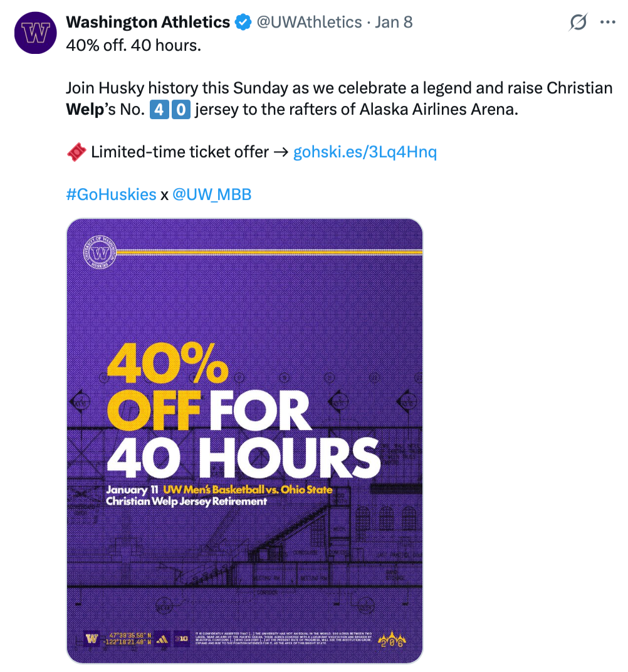This screenshot has height=672, width=628.
Task: Open the three-dot More options menu
Action: [x=608, y=23]
